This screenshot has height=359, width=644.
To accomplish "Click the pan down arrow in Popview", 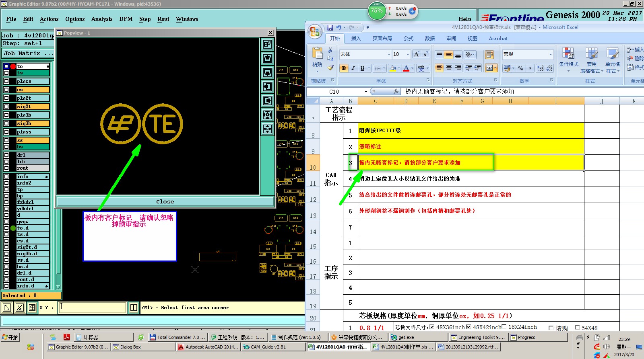I will [x=267, y=72].
